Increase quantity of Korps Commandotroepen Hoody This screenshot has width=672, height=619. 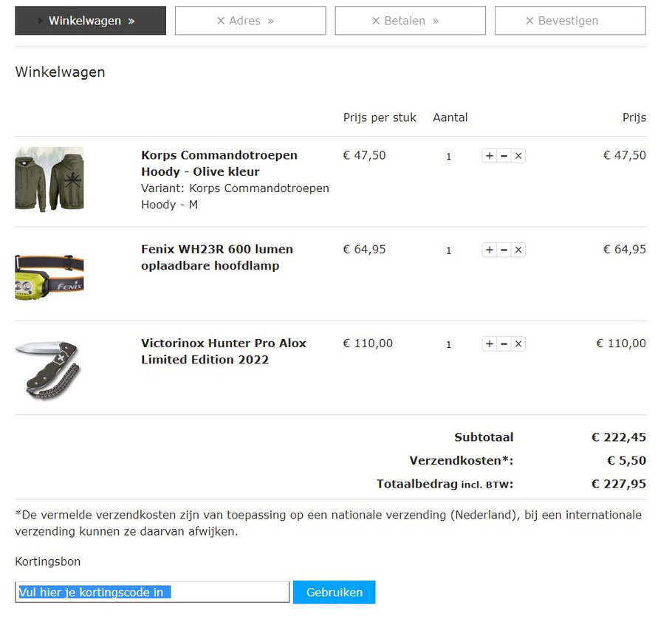pyautogui.click(x=490, y=156)
